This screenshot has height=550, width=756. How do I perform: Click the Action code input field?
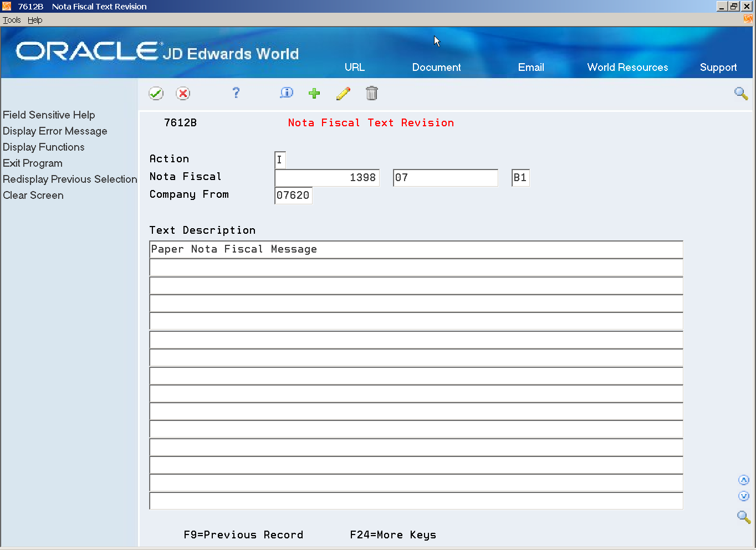coord(280,160)
